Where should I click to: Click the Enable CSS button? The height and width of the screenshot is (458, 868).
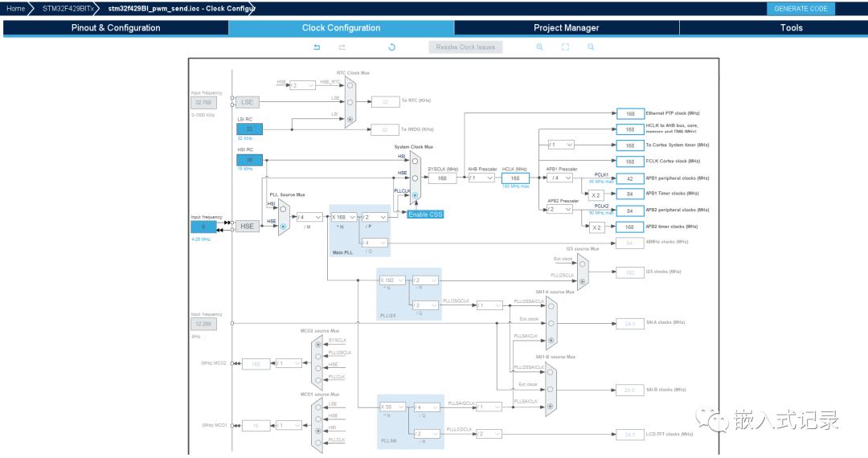point(425,214)
